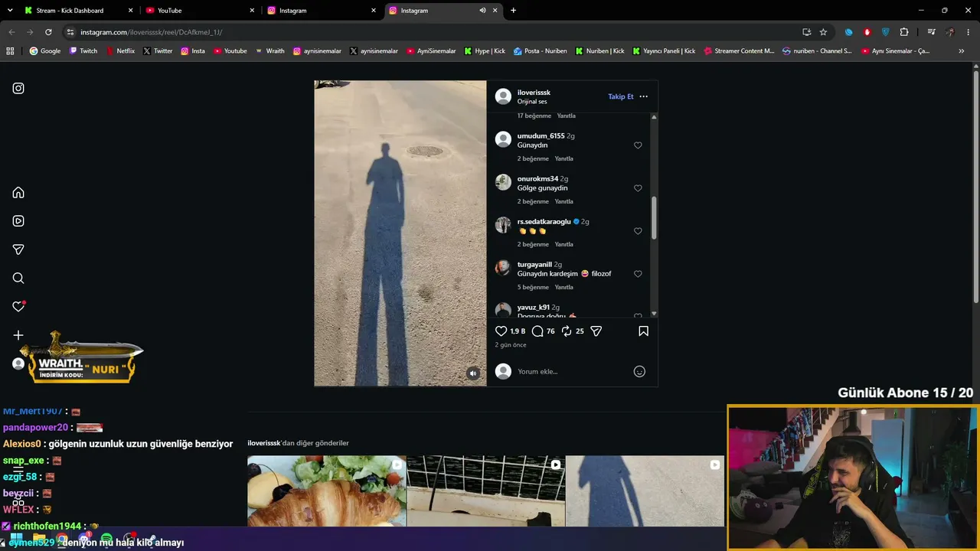
Task: Click the comments list scrollbar thumb
Action: point(654,218)
